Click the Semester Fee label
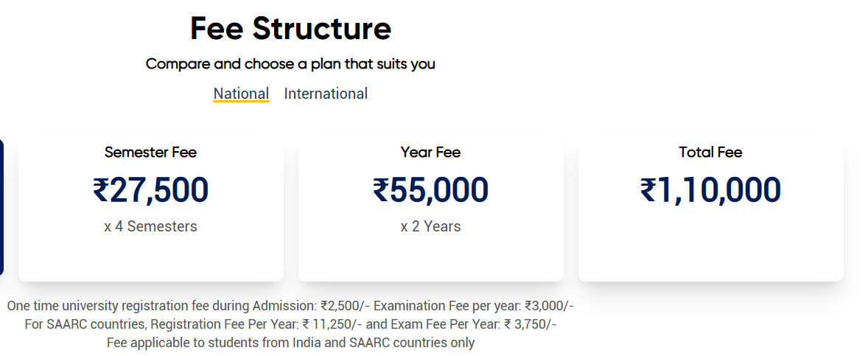The image size is (868, 356). point(150,153)
